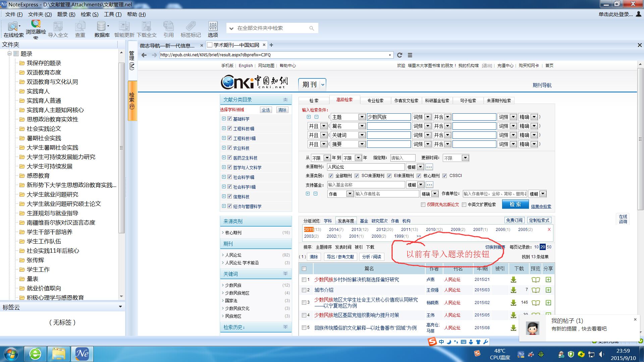This screenshot has width=644, height=362.
Task: Download article 1 少数民族乡村纠纷解决机制
Action: pyautogui.click(x=513, y=280)
